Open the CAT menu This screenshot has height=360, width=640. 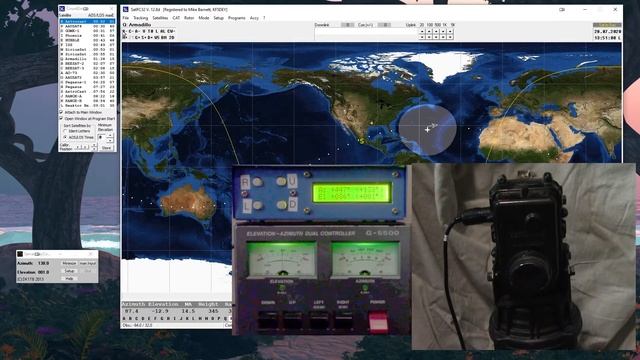[176, 18]
